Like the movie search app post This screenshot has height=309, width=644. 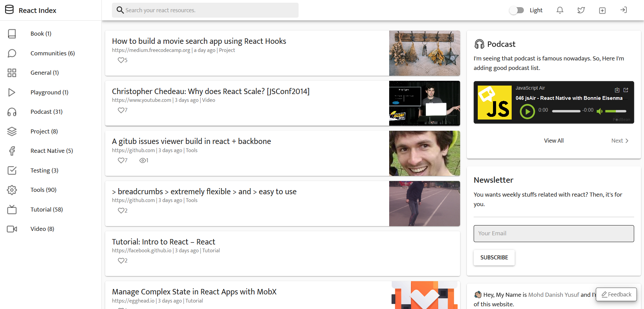click(121, 60)
